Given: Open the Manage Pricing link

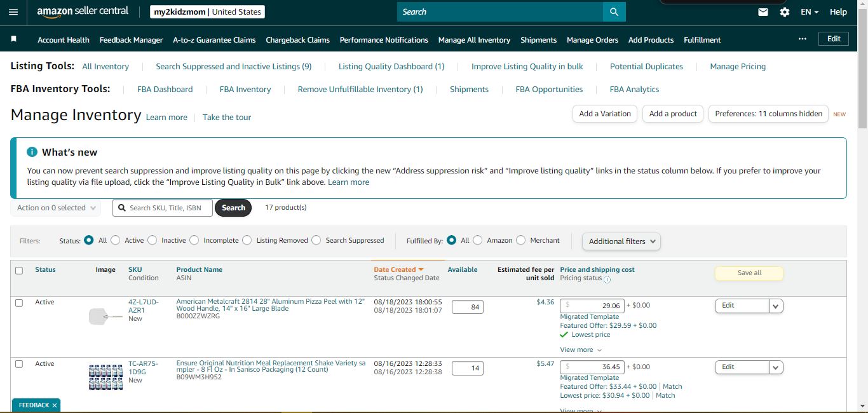Looking at the screenshot, I should point(738,66).
